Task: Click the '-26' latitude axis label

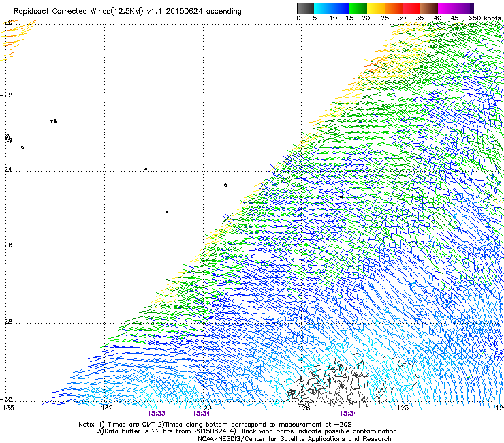Action: click(6, 245)
